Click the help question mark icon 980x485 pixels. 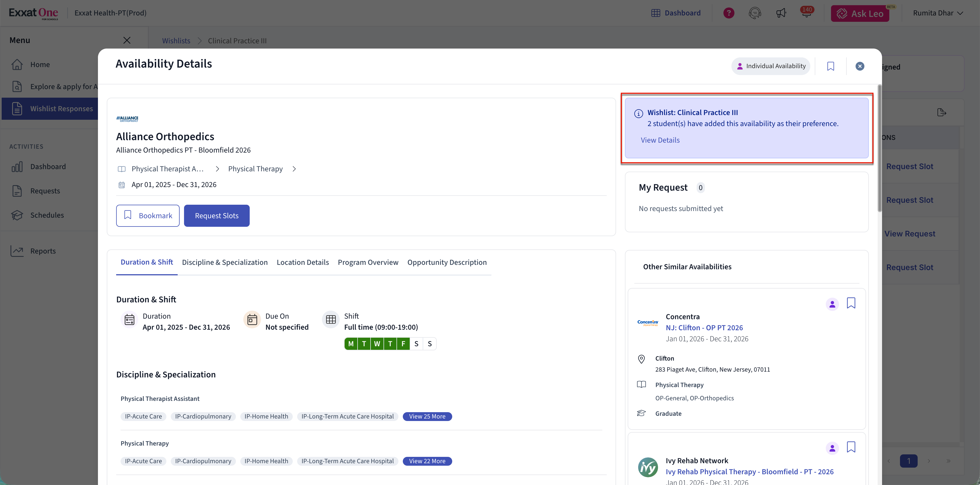click(x=729, y=13)
